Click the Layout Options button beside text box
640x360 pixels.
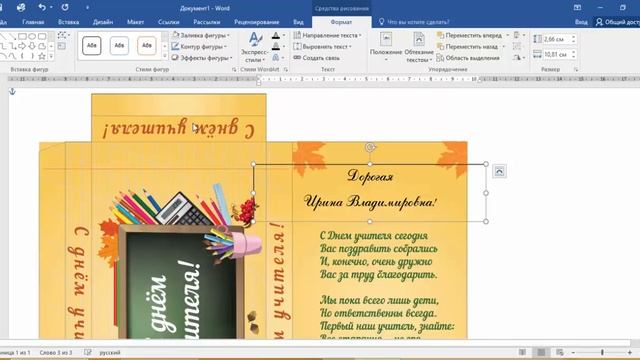499,171
